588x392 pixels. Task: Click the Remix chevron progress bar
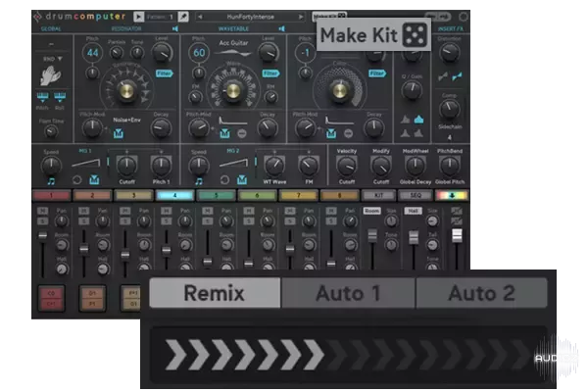tap(349, 355)
